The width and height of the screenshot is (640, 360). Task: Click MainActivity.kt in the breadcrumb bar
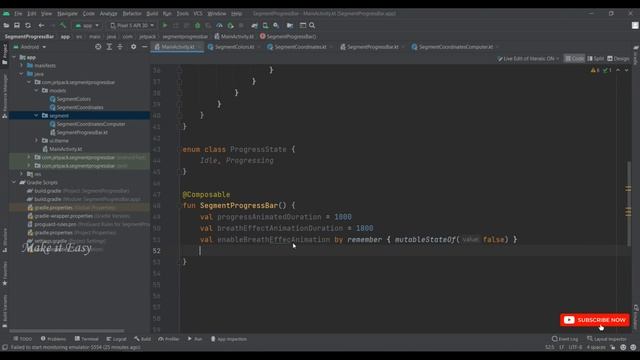tap(234, 36)
